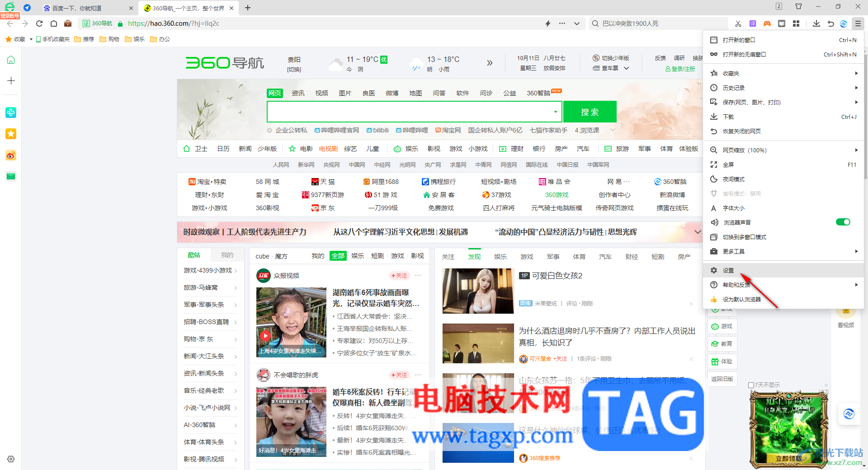
Task: Open the sidebar Weibo icon
Action: pos(10,155)
